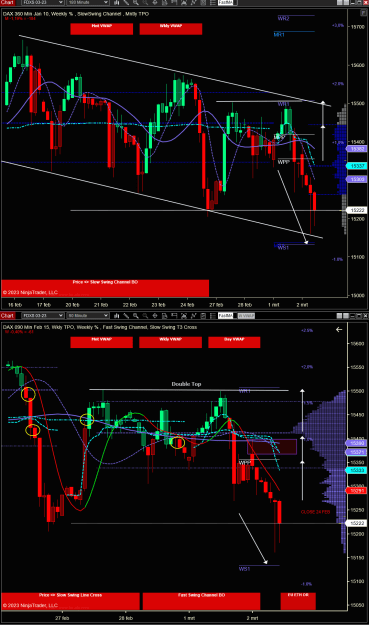This screenshot has width=369, height=625.
Task: Click zoom out magnifier in lower chart toolbar
Action: [x=145, y=316]
